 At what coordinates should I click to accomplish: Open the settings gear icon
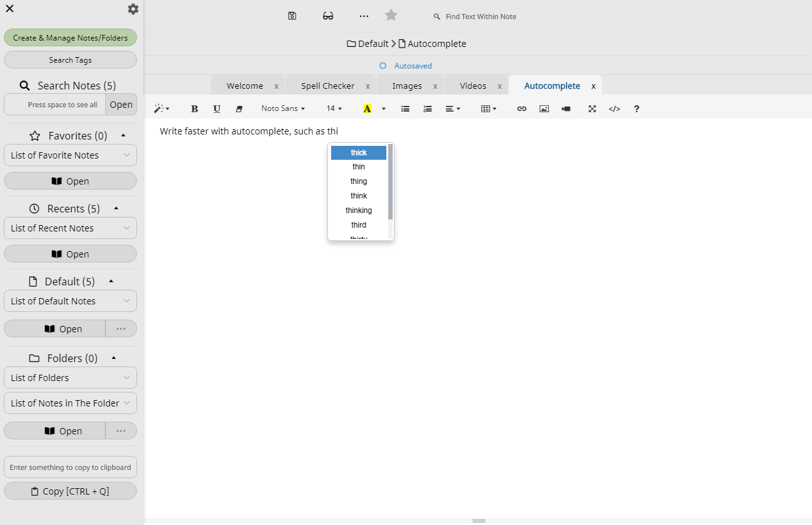pos(133,9)
